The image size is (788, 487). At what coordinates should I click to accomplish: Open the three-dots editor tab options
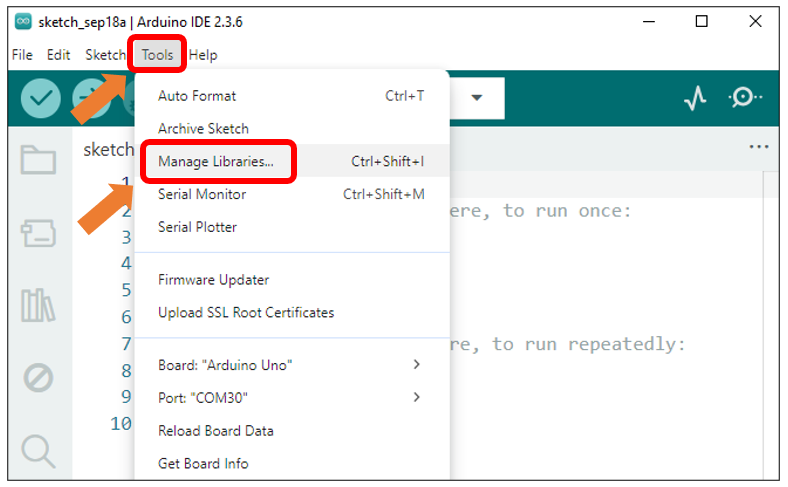(758, 147)
